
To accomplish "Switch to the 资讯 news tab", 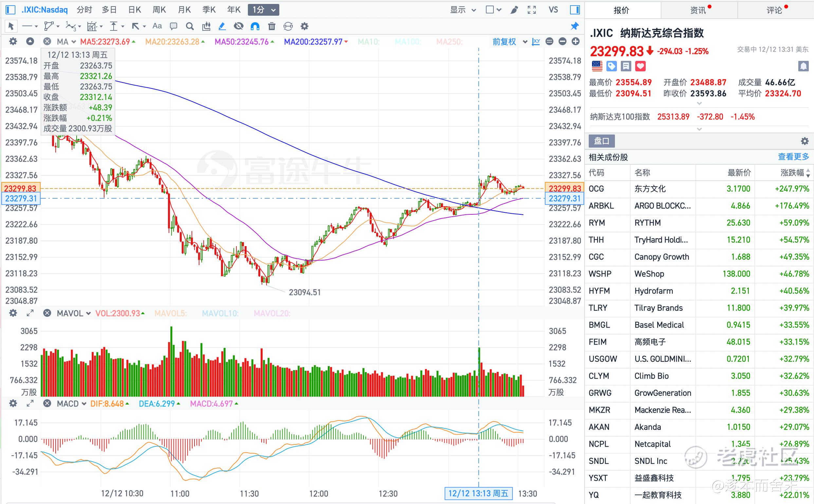I will click(699, 10).
